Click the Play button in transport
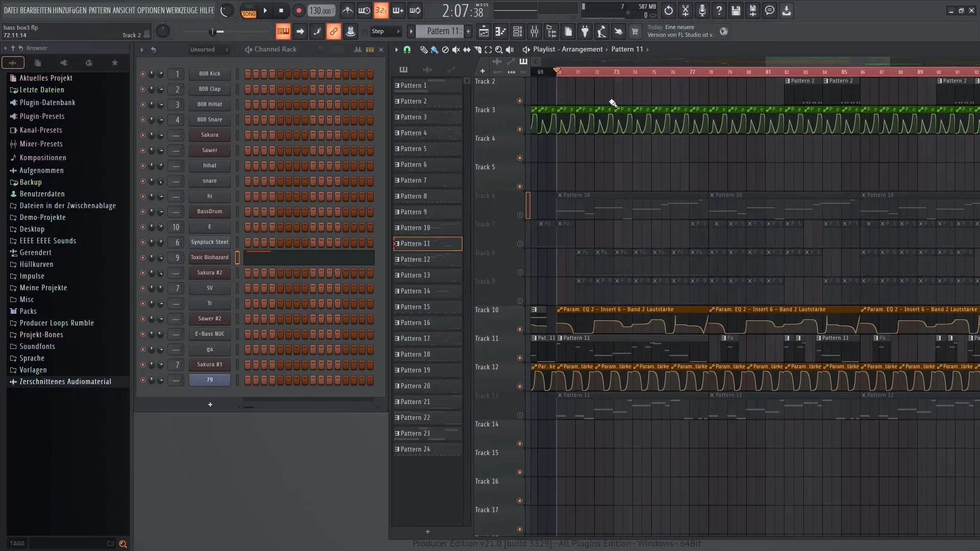980x551 pixels. pyautogui.click(x=264, y=10)
